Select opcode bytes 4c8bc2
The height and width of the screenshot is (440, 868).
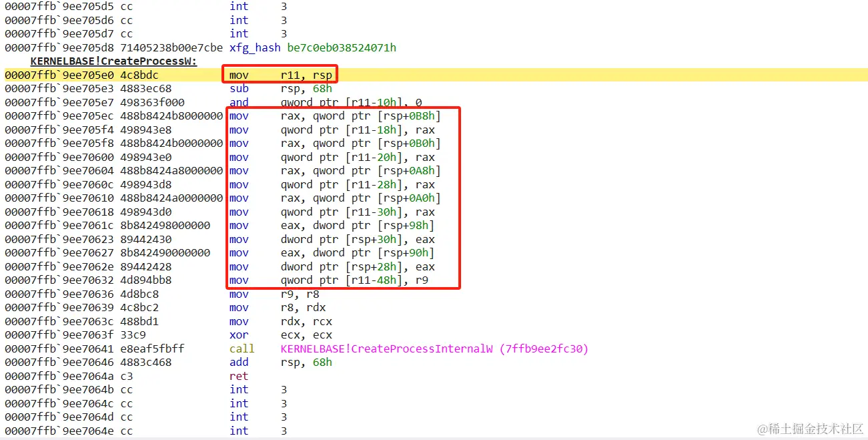pos(139,308)
